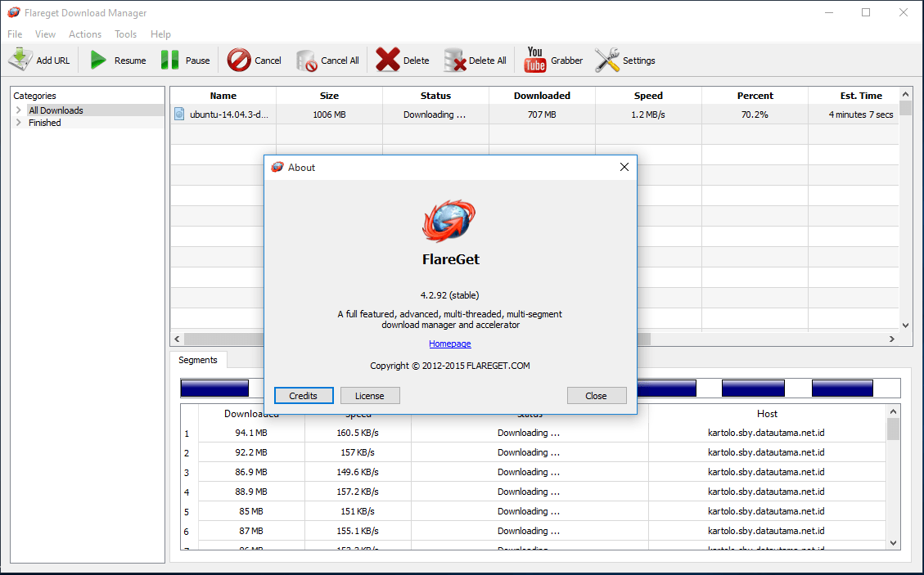Open the Actions menu
This screenshot has height=575, width=924.
(x=85, y=34)
